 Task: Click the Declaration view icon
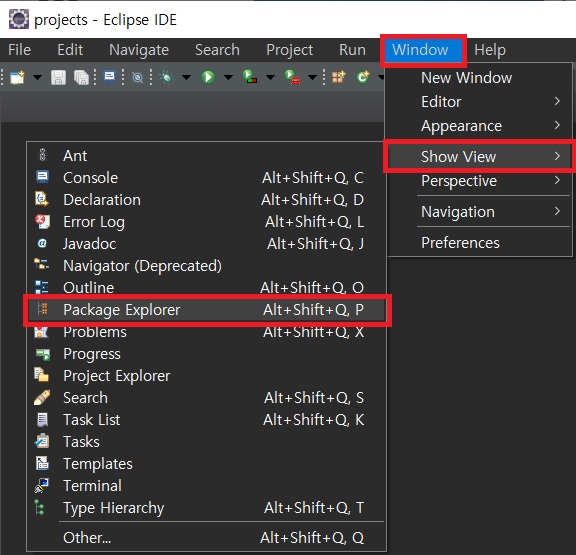pyautogui.click(x=42, y=199)
